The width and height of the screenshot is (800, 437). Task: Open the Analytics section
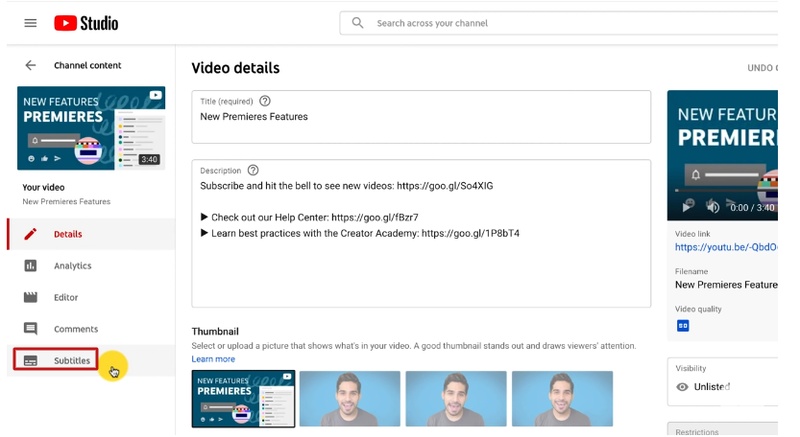coord(72,266)
